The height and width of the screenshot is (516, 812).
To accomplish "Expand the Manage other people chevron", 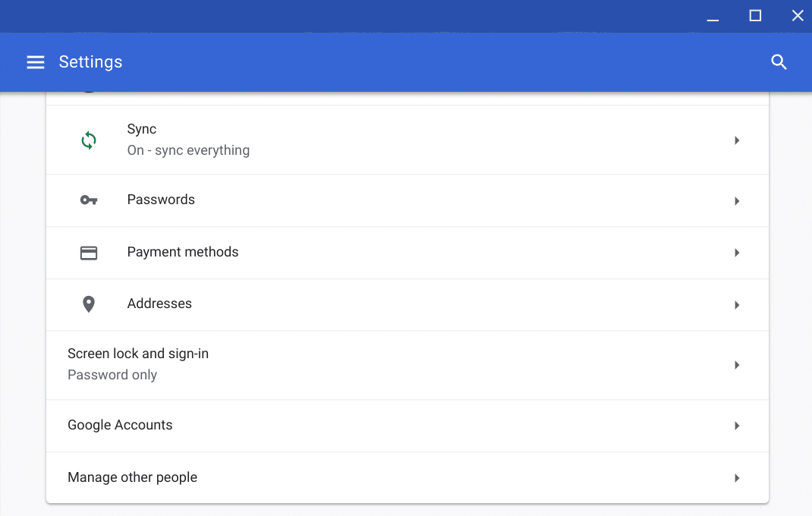I will 736,477.
